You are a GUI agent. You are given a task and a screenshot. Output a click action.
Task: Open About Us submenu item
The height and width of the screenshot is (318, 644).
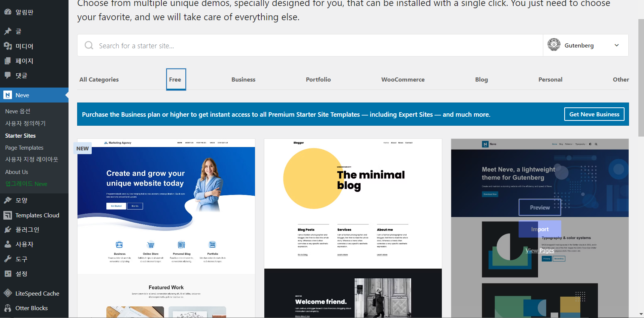tap(16, 172)
